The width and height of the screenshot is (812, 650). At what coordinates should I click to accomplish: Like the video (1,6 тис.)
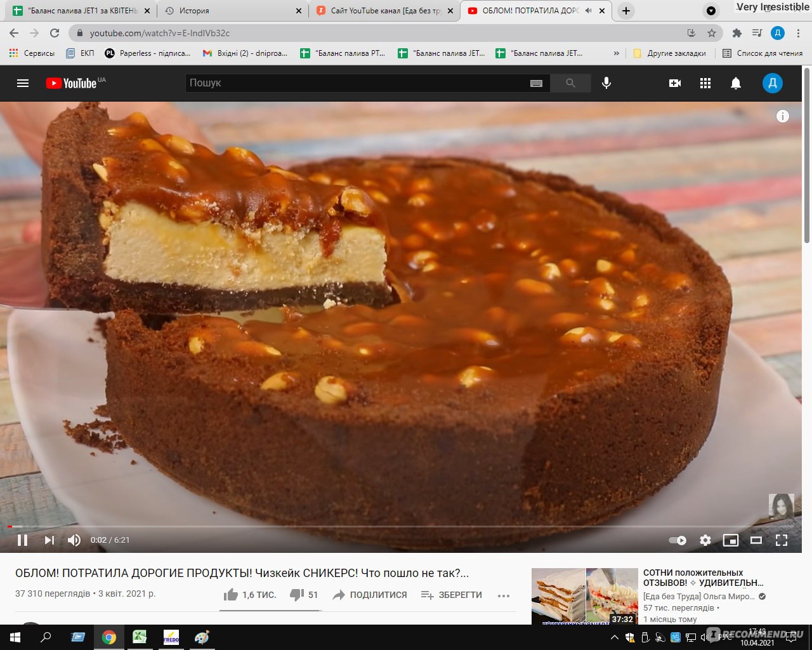(249, 595)
